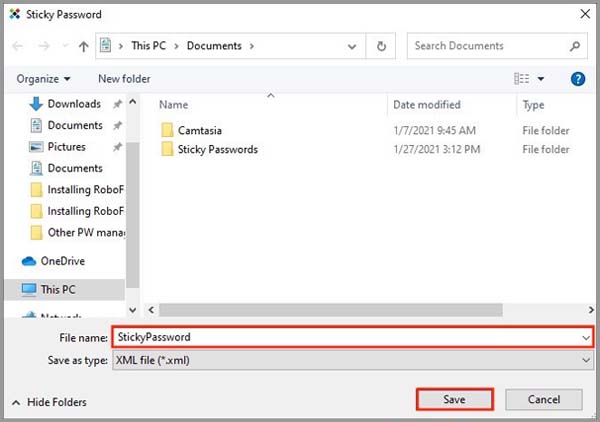
Task: Sort by Type column header
Action: pyautogui.click(x=533, y=105)
